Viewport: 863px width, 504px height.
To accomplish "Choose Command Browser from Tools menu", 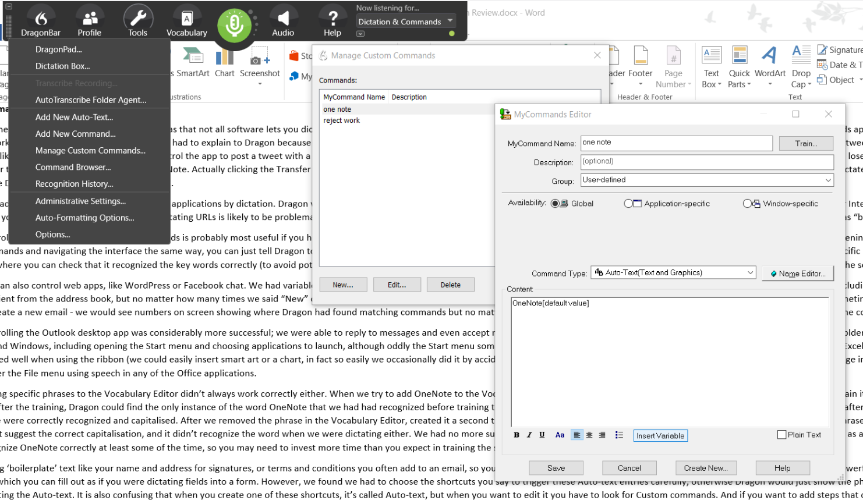I will (x=73, y=168).
